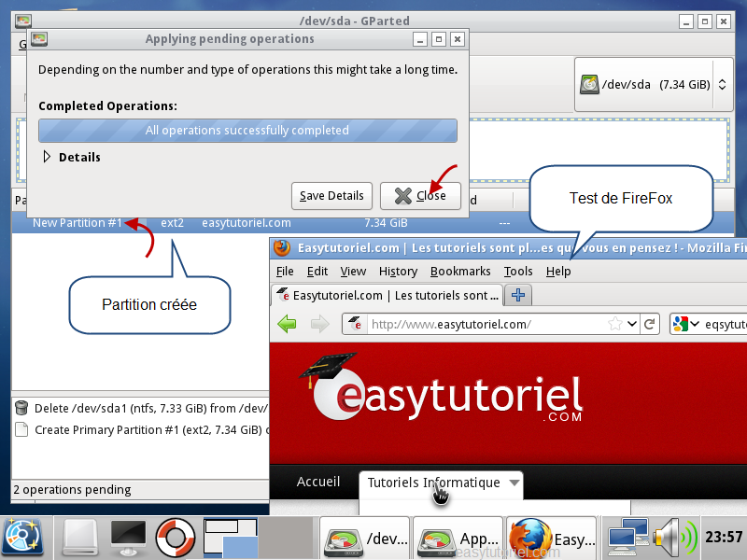Click the speaker volume tray icon
Image resolution: width=747 pixels, height=560 pixels.
pos(675,538)
